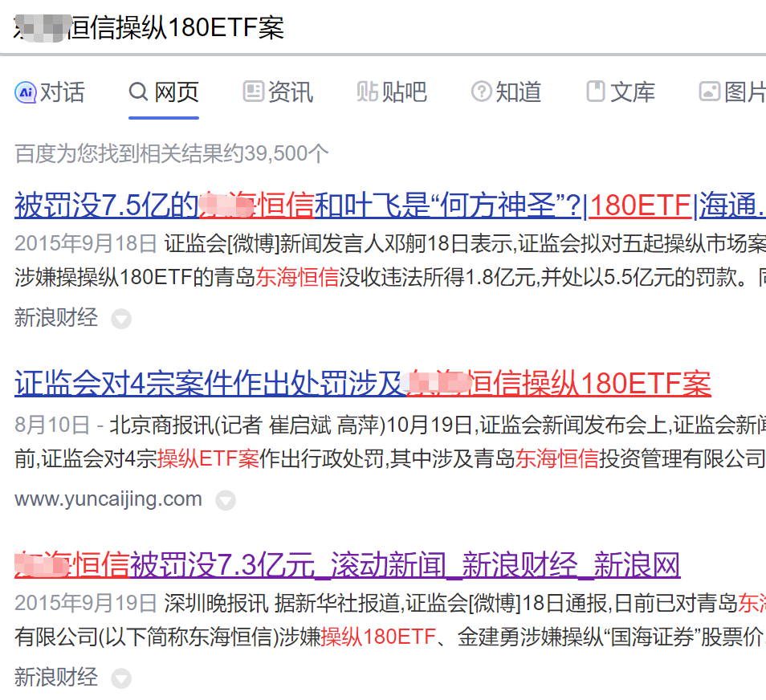
Task: Select the magnifier icon on 网页 tab
Action: pos(138,92)
